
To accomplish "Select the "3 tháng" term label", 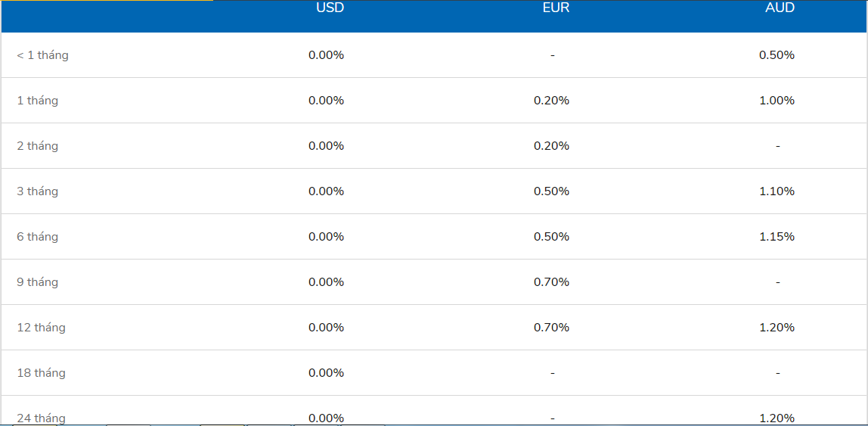I will 37,191.
